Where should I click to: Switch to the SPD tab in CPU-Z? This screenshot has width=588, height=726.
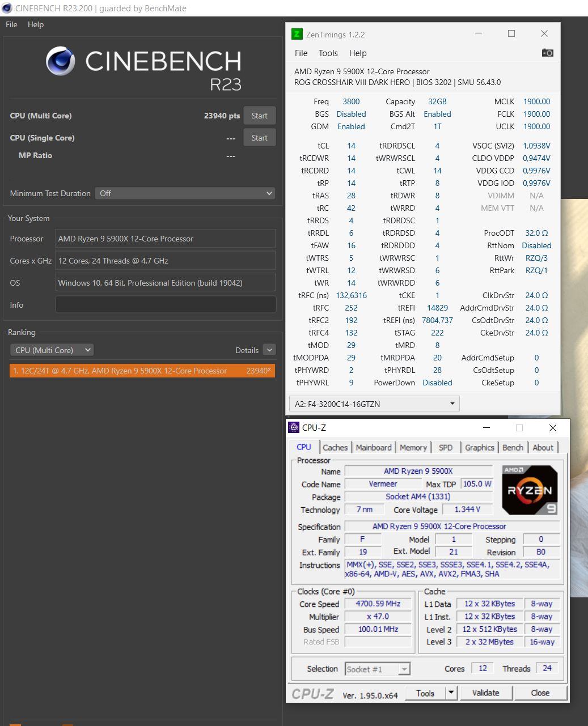(446, 448)
